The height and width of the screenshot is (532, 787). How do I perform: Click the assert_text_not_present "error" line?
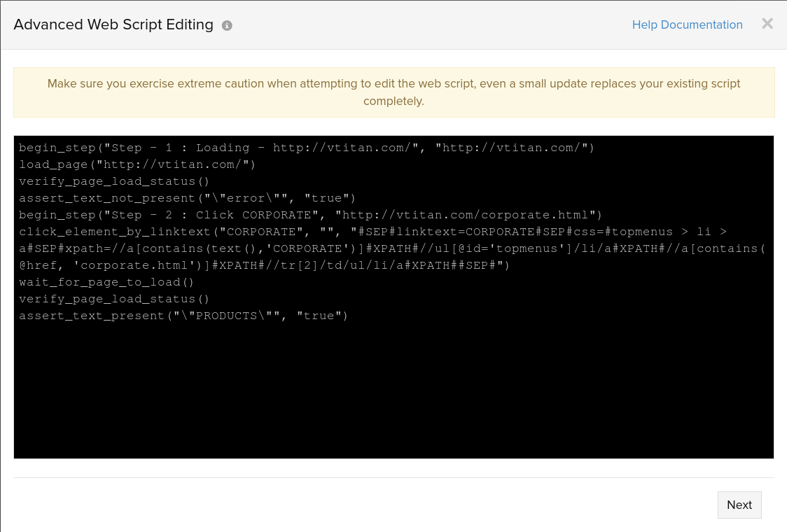(187, 198)
